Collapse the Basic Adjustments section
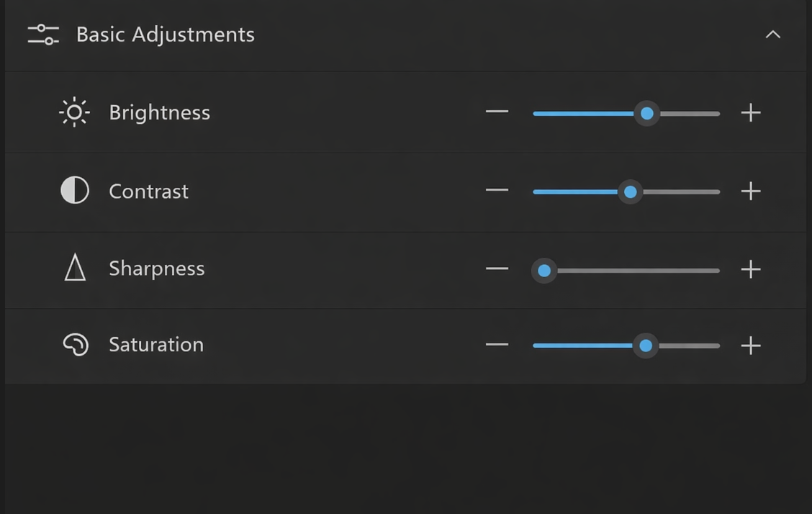 coord(772,35)
